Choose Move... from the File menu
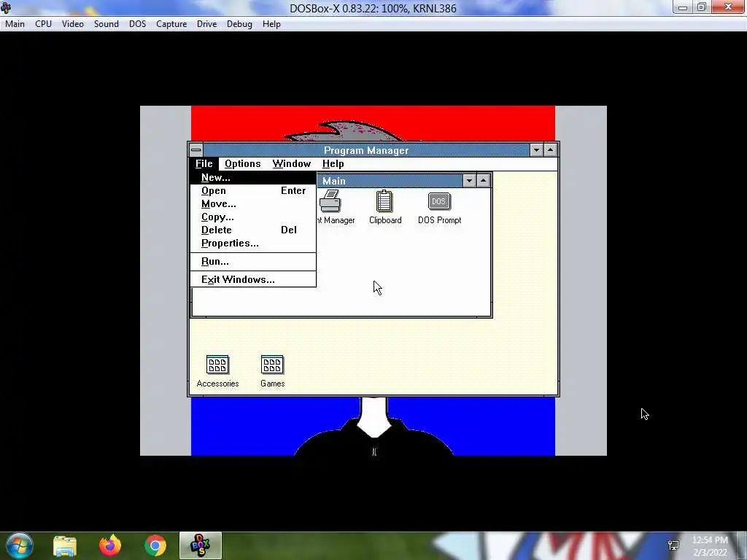The width and height of the screenshot is (747, 560). tap(253, 204)
